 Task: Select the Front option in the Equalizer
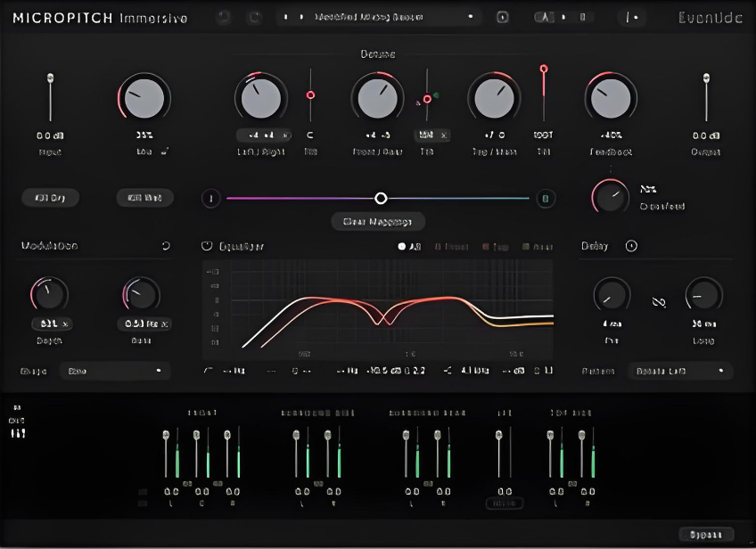coord(451,246)
